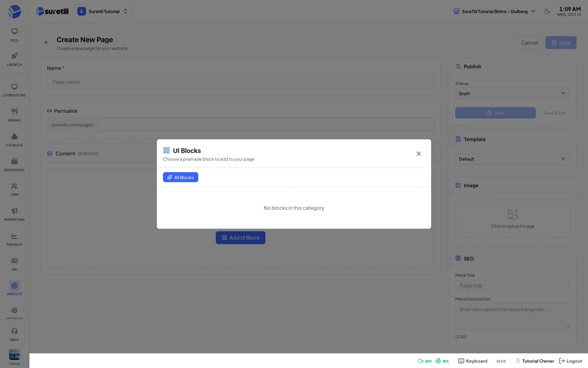Open the HR module
Image resolution: width=588 pixels, height=368 pixels.
pos(14,265)
